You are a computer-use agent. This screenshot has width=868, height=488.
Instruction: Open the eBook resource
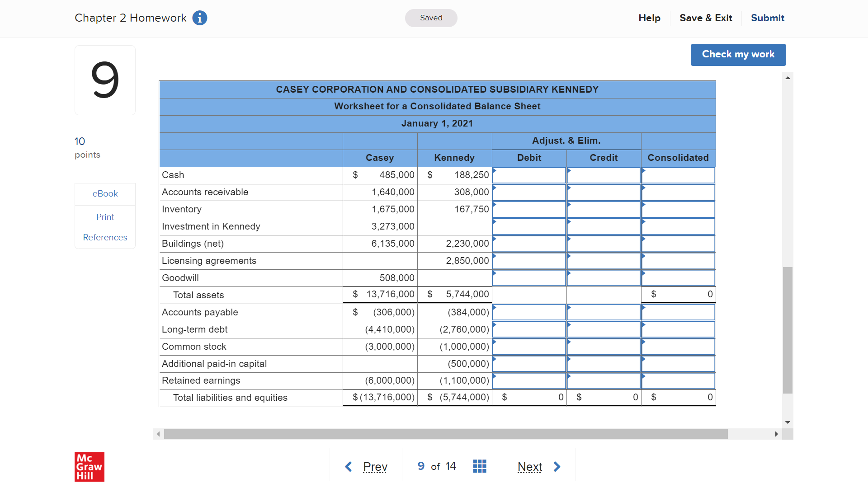105,194
